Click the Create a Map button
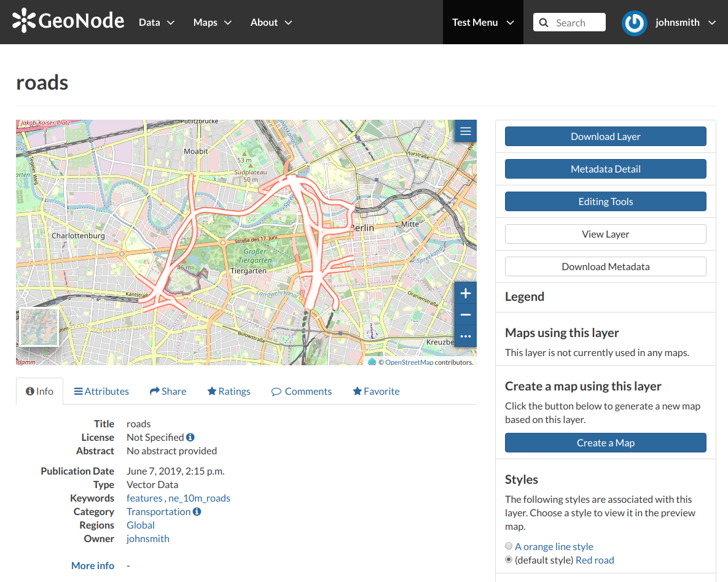 point(605,443)
